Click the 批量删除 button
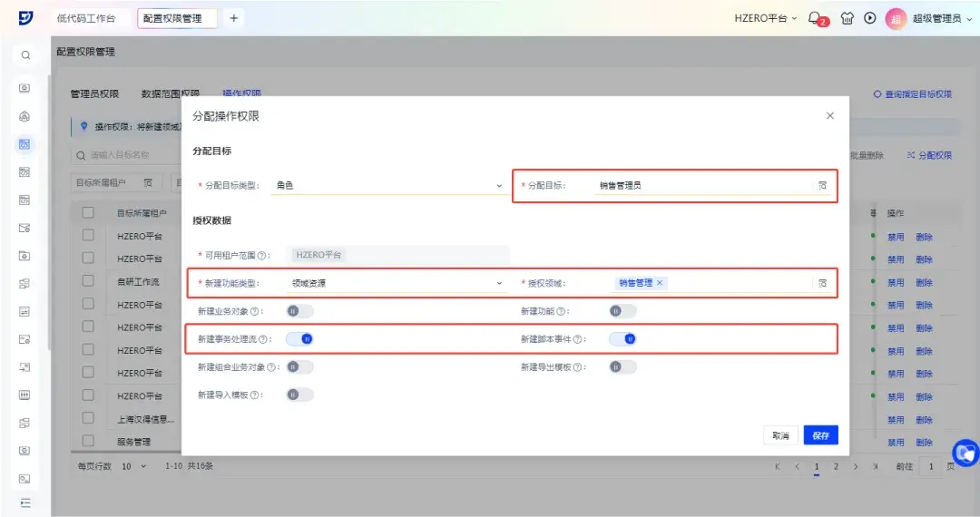The height and width of the screenshot is (517, 980). 867,155
